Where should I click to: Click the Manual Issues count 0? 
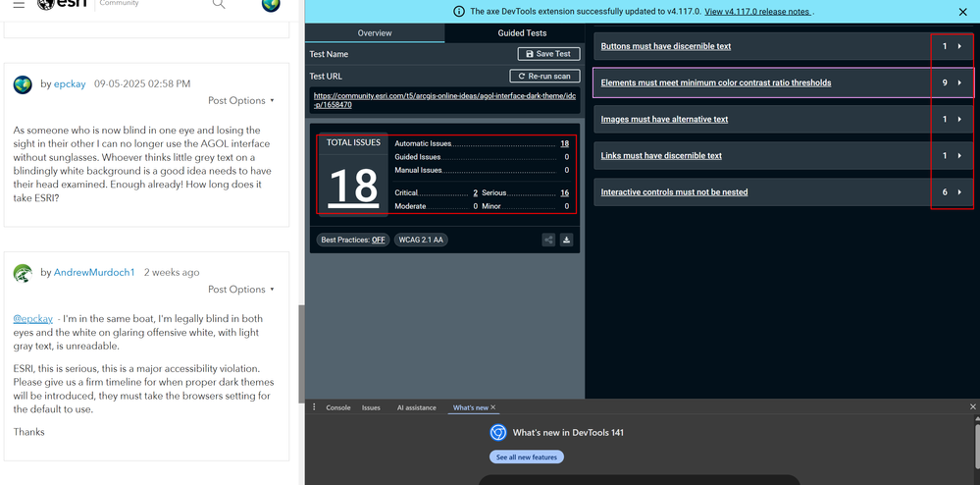566,170
